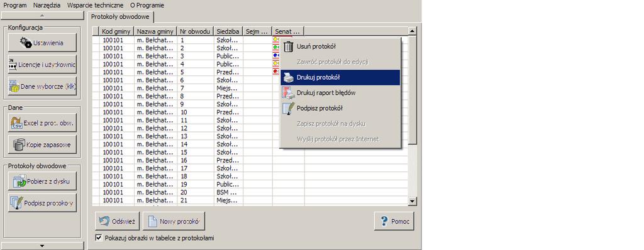The width and height of the screenshot is (644, 250).
Task: Toggle Pokazuj obrazki w tabelce checkbox
Action: coord(98,237)
